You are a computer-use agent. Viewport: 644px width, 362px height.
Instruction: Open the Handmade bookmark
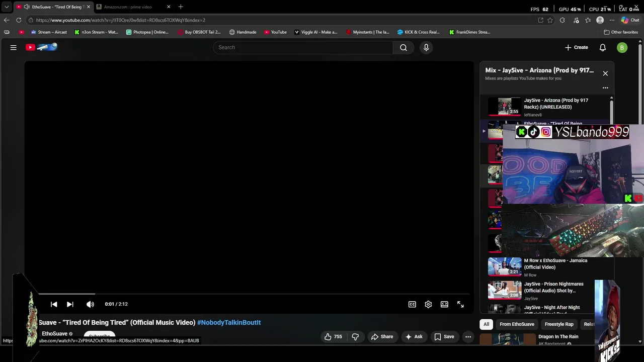(x=243, y=32)
